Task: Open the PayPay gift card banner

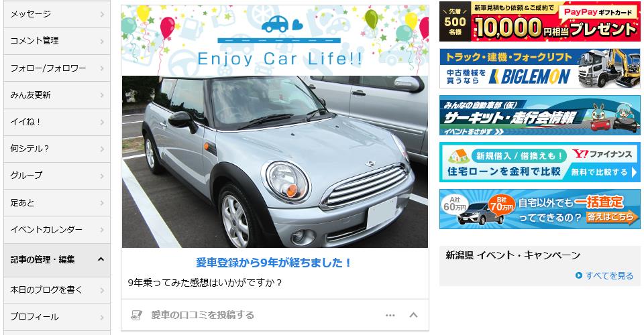Action: (539, 21)
